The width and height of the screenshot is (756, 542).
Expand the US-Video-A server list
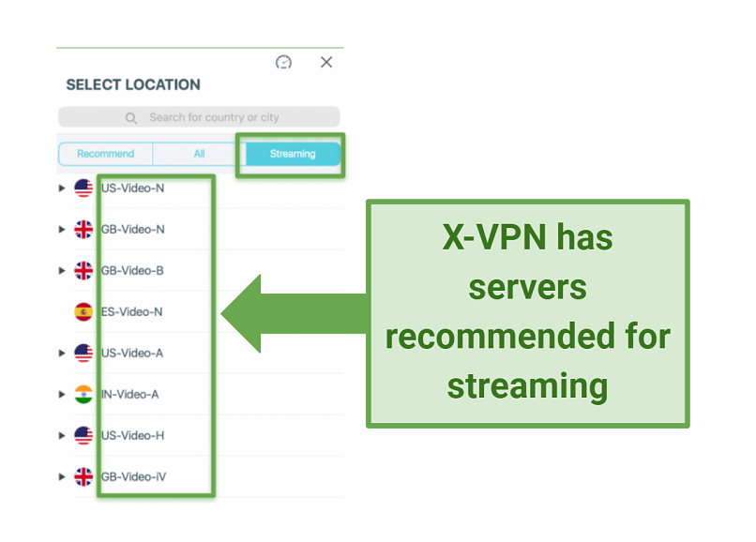(x=62, y=353)
